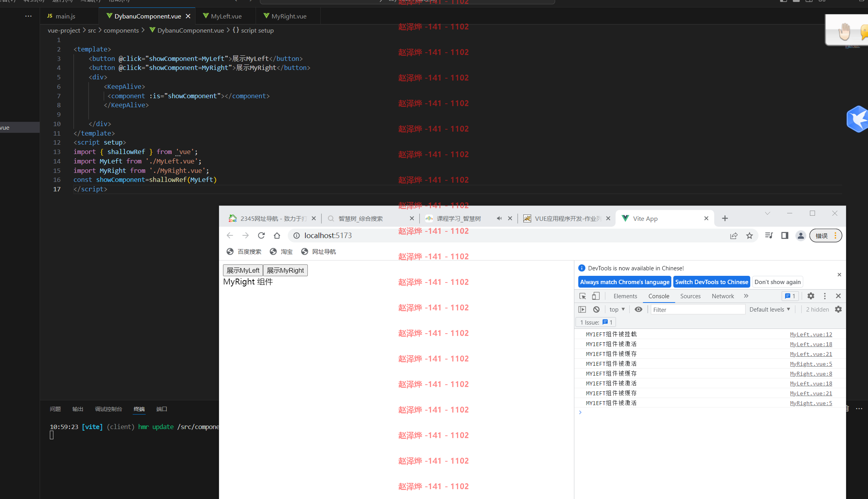The width and height of the screenshot is (868, 499).
Task: Open the 输出 panel tab
Action: pyautogui.click(x=78, y=409)
